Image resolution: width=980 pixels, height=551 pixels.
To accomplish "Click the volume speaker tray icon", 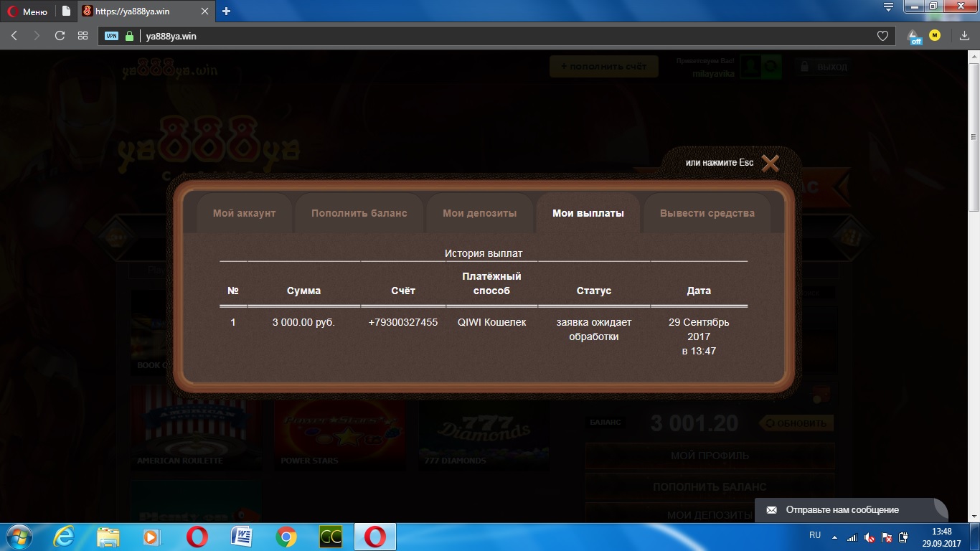I will [870, 537].
